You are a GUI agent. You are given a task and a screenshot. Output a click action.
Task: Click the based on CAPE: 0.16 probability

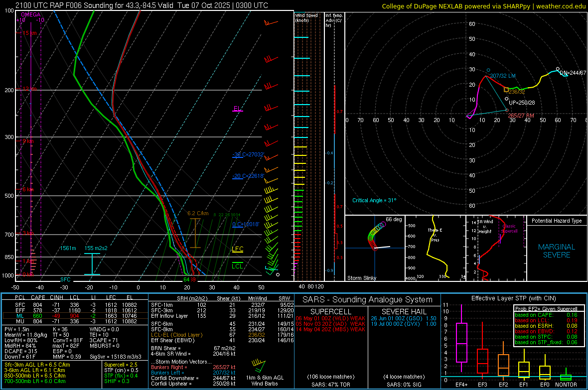(x=546, y=315)
